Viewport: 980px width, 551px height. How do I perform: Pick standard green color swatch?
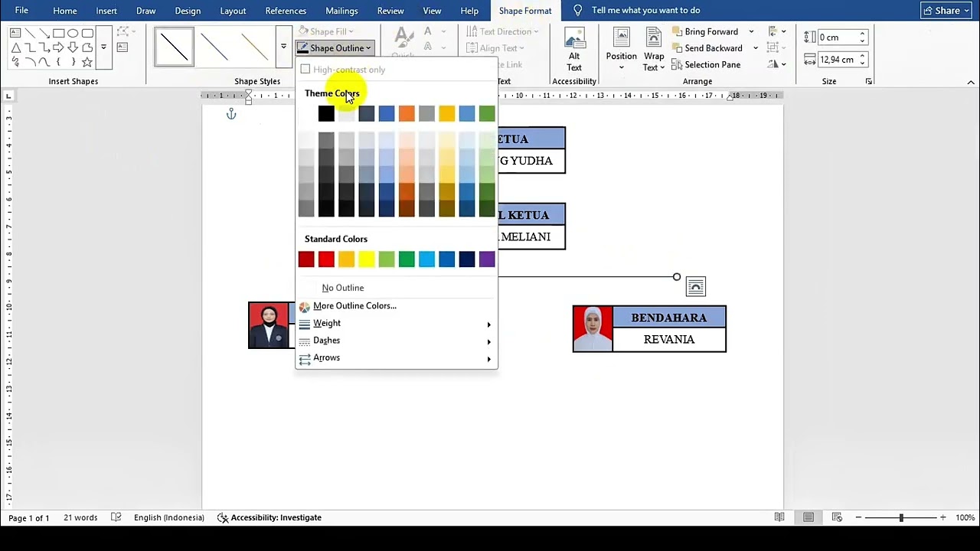pos(407,259)
